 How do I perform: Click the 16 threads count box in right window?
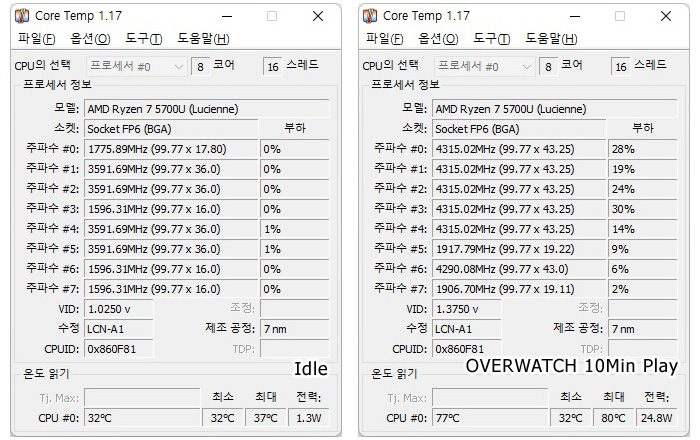click(x=621, y=67)
